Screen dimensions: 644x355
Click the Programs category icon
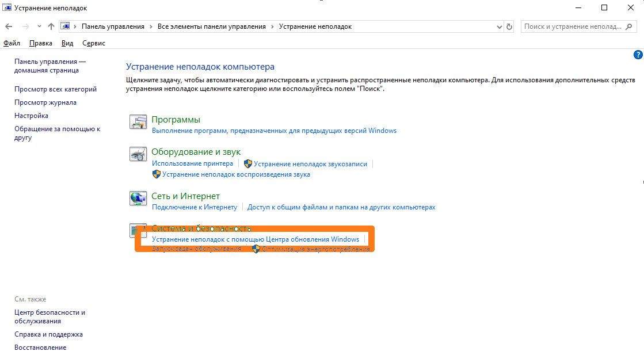point(138,122)
